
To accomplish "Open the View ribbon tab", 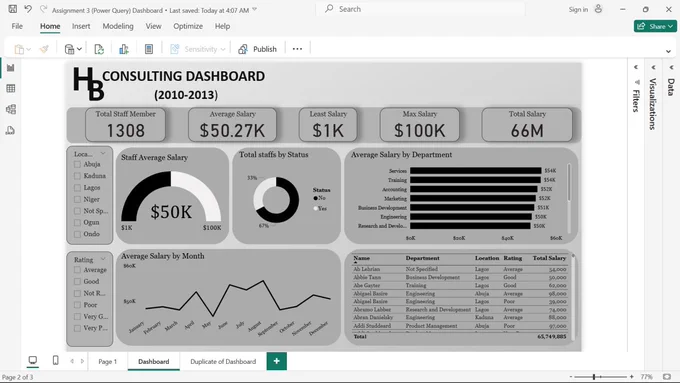I will click(154, 26).
